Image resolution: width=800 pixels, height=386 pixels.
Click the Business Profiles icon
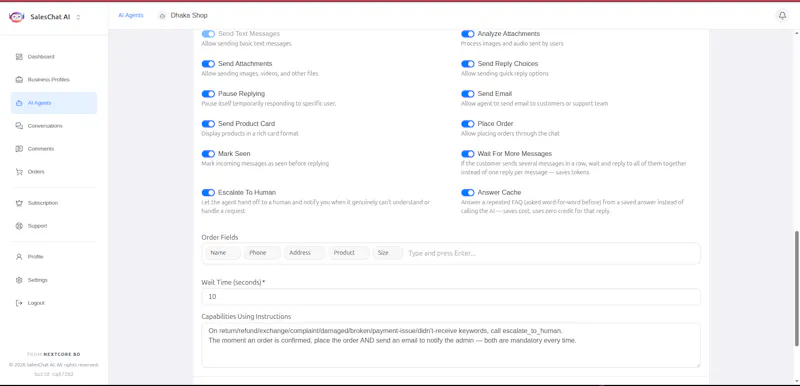tap(19, 80)
